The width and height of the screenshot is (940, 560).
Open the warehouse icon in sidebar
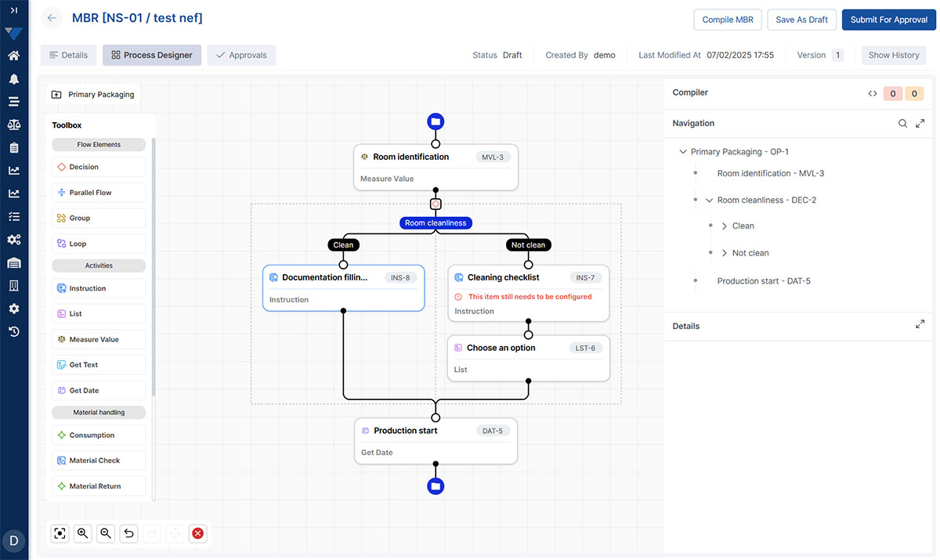click(13, 262)
